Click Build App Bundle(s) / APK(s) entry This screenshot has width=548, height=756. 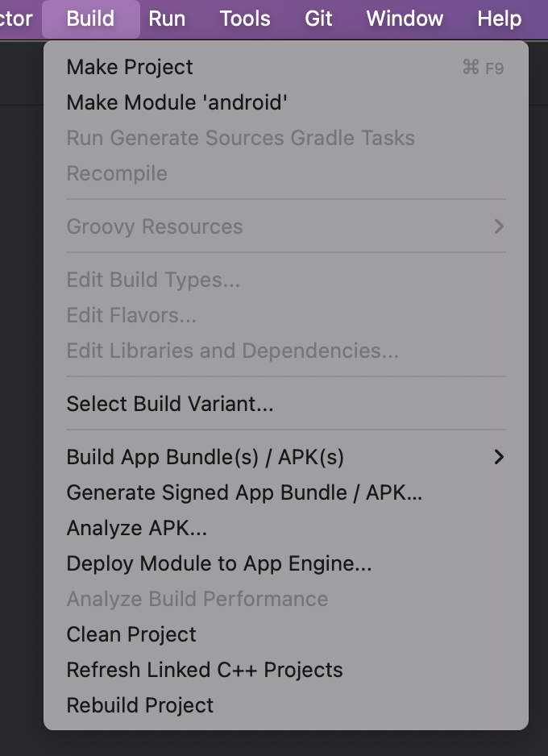[x=285, y=457]
